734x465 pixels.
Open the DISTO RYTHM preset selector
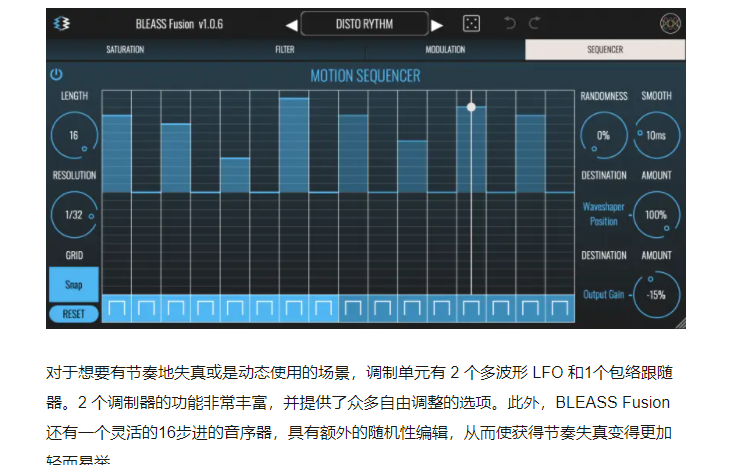(363, 24)
